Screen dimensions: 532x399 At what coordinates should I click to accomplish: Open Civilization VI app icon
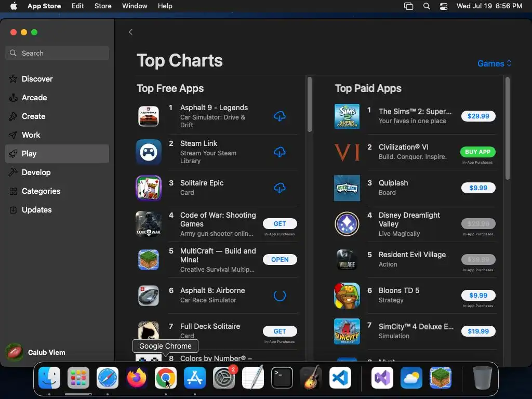[347, 152]
